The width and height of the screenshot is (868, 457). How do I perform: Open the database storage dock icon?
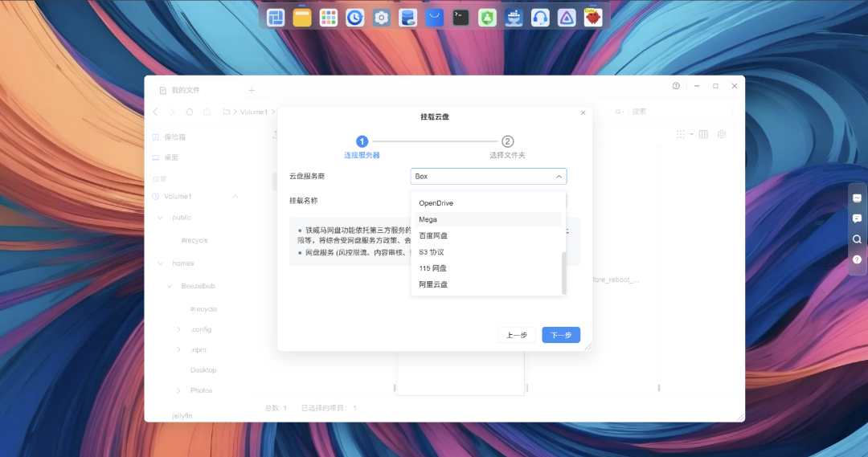408,18
